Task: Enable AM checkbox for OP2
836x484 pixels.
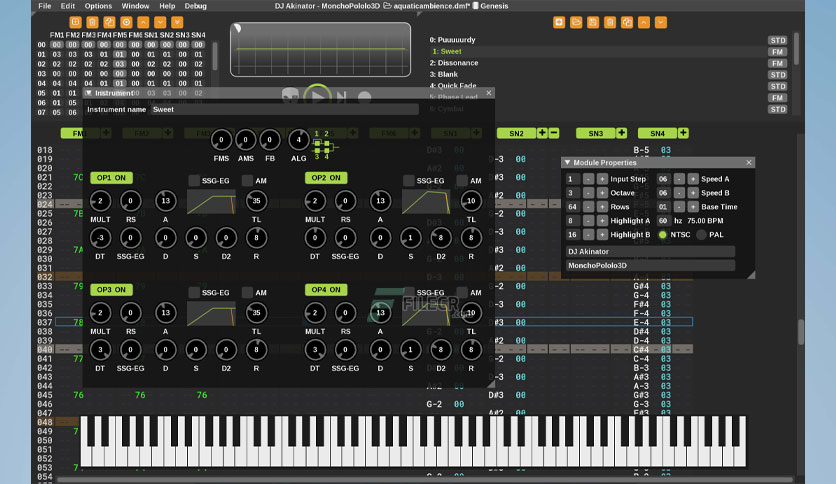Action: tap(462, 181)
